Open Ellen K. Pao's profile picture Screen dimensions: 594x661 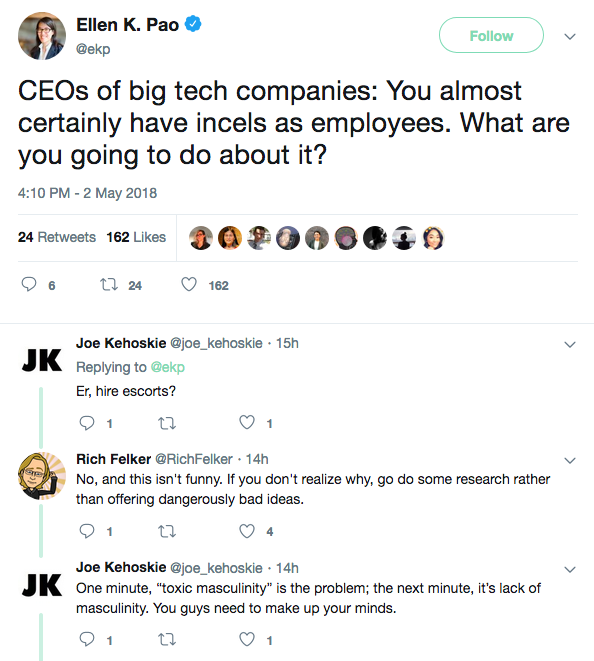tap(42, 36)
